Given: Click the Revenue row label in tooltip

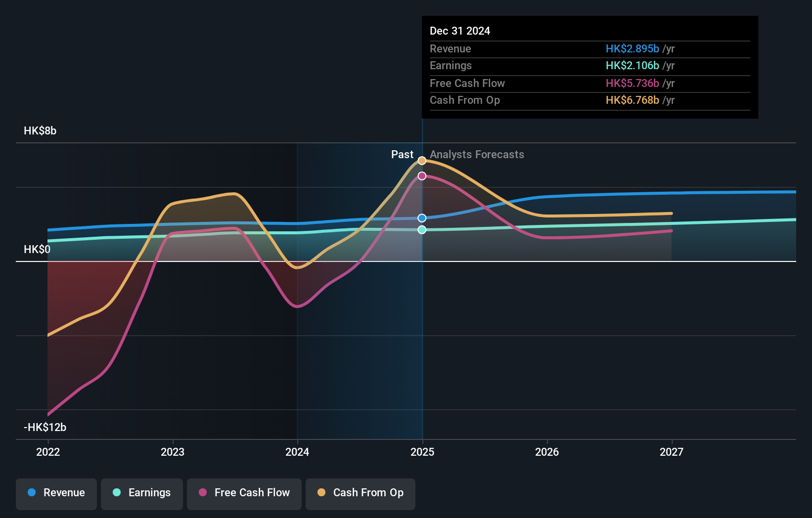Looking at the screenshot, I should [451, 49].
